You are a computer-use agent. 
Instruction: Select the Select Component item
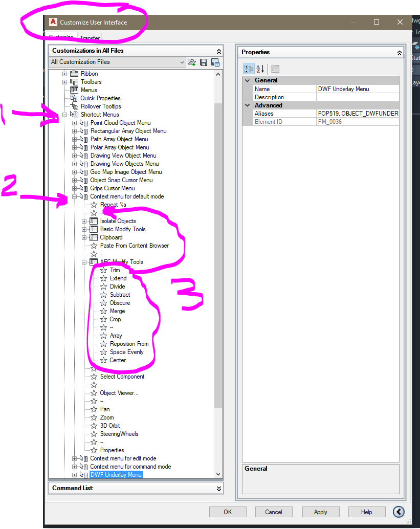tap(122, 377)
